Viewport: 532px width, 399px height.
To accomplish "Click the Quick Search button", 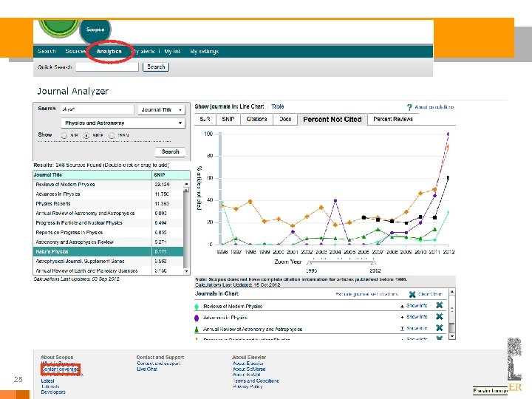I will (156, 66).
